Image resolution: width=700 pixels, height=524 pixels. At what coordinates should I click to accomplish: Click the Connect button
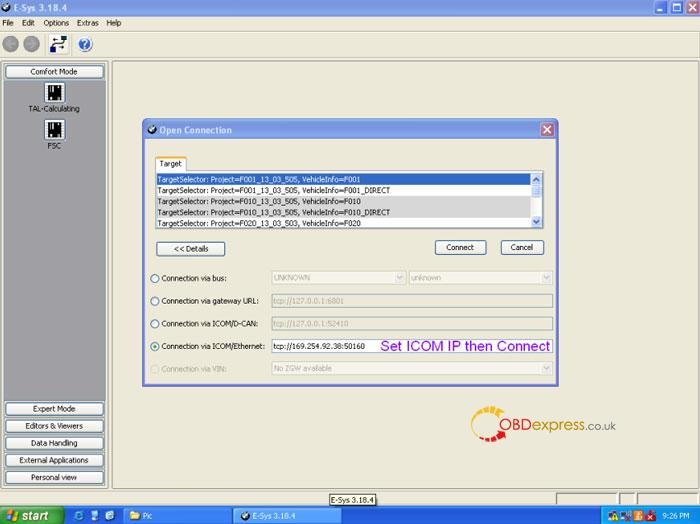tap(460, 247)
